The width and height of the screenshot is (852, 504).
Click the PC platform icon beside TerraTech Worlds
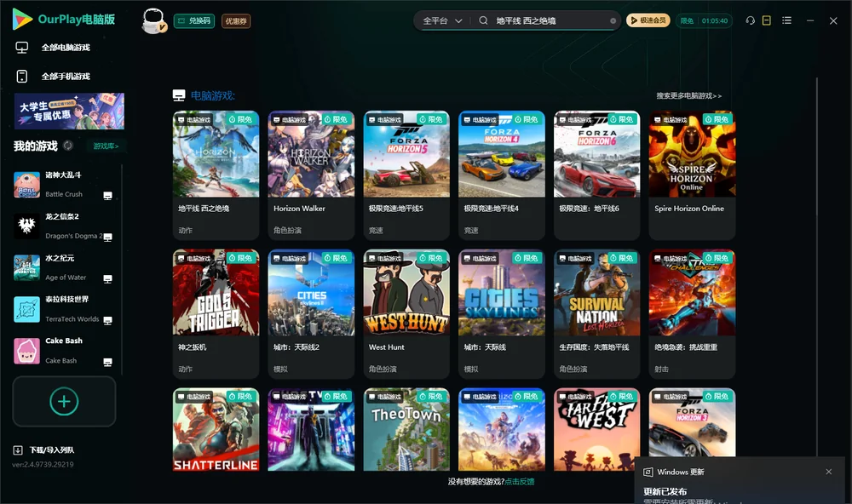[107, 320]
